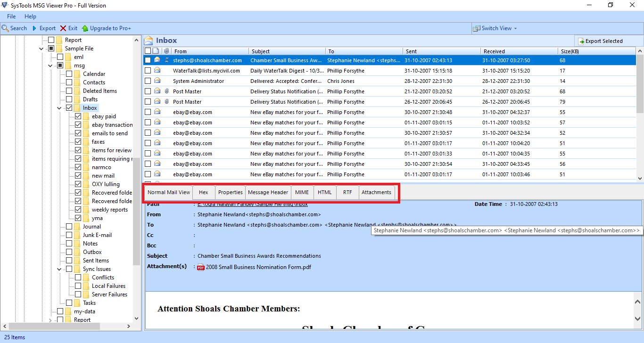The height and width of the screenshot is (343, 644).
Task: Open the File menu
Action: 11,16
